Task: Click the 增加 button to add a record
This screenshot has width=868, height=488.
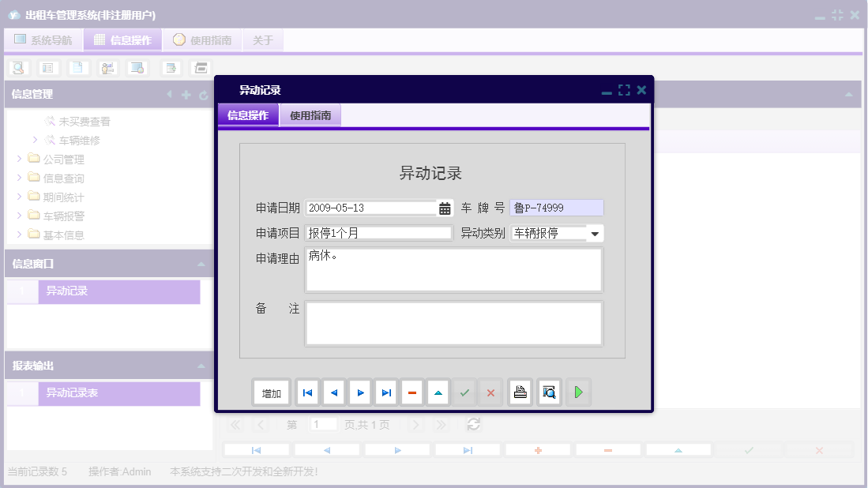Action: pyautogui.click(x=271, y=392)
